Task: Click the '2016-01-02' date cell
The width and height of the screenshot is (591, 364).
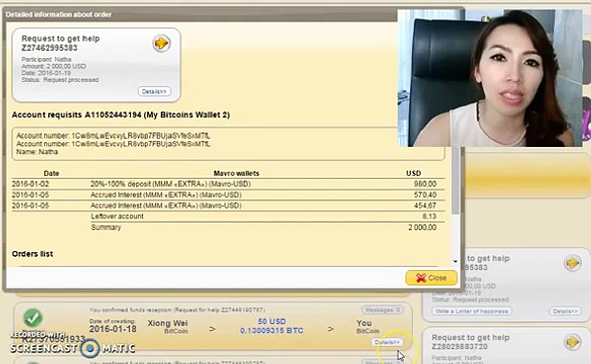Action: tap(30, 184)
